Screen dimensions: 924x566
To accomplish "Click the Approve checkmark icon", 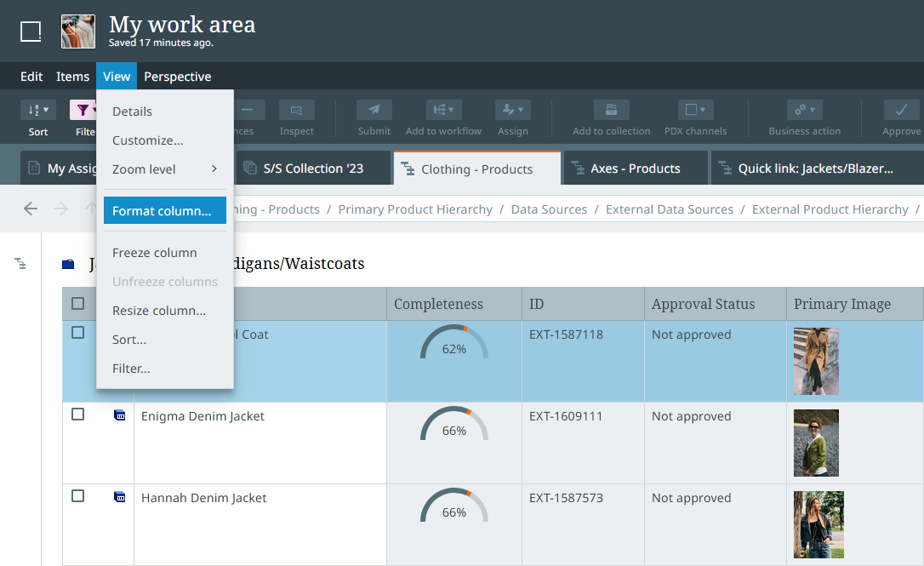I will [901, 110].
